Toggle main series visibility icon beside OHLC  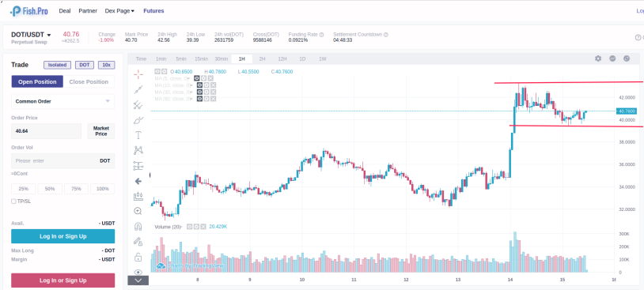tap(157, 71)
